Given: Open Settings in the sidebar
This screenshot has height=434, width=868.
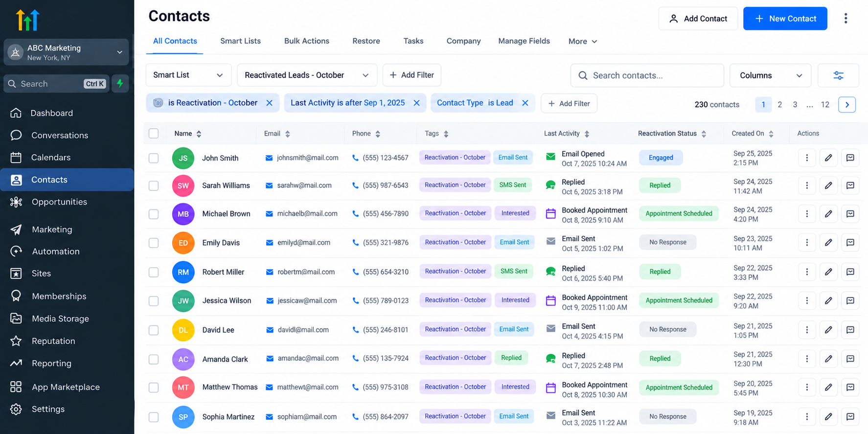Looking at the screenshot, I should coord(48,409).
